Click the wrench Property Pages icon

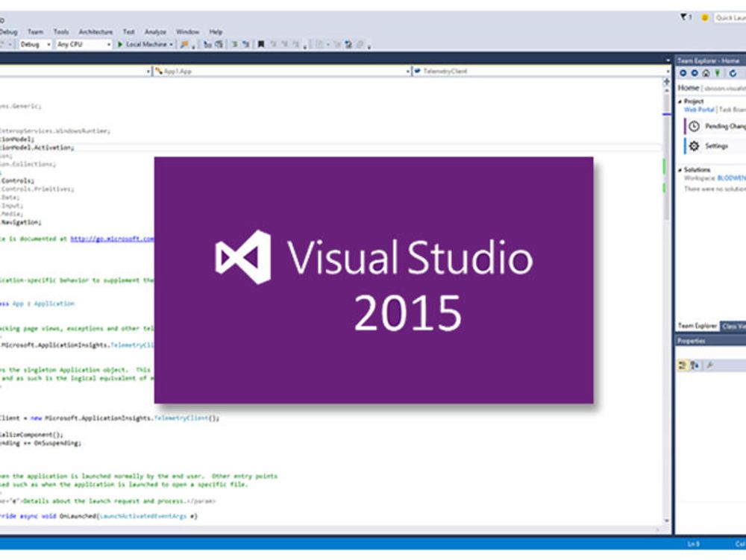click(x=709, y=365)
